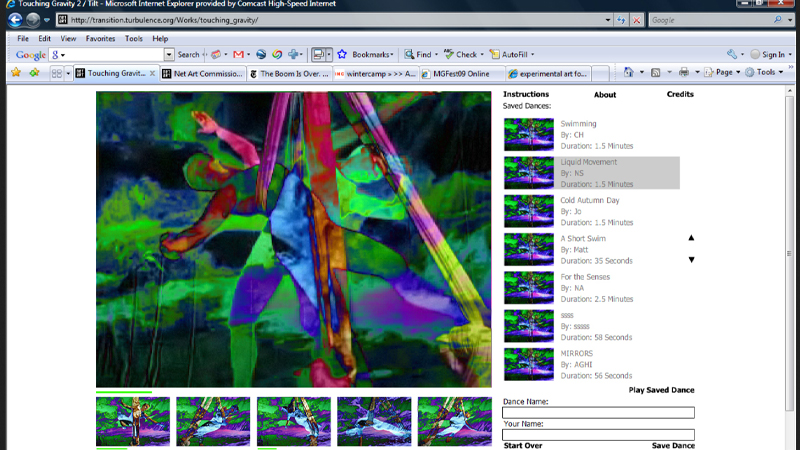Expand the Google toolbar search box dropdown
This screenshot has height=450, width=800.
click(x=168, y=54)
